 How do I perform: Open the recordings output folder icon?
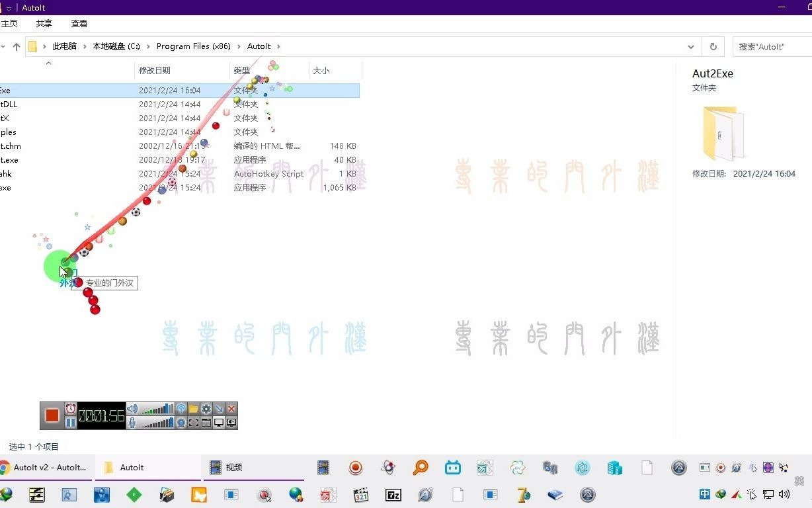193,408
